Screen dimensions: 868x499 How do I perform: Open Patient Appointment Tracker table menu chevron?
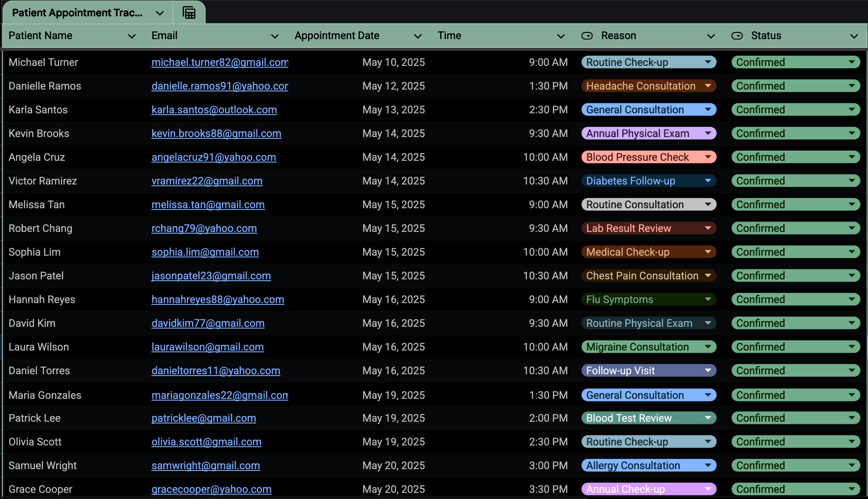tap(160, 13)
